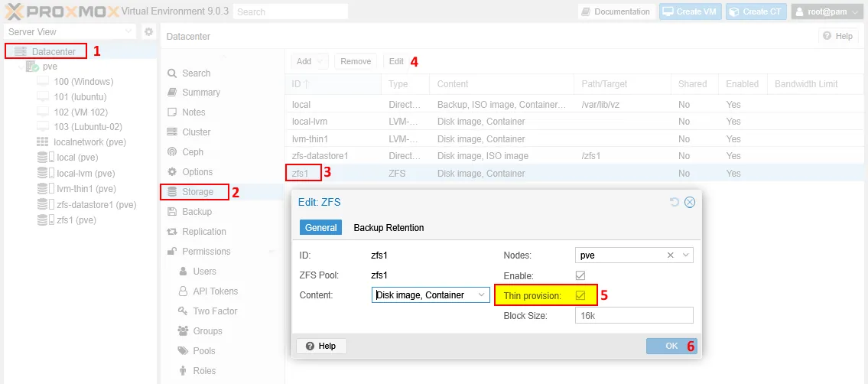
Task: Select the lvm-thin1 storage row
Action: (x=576, y=139)
